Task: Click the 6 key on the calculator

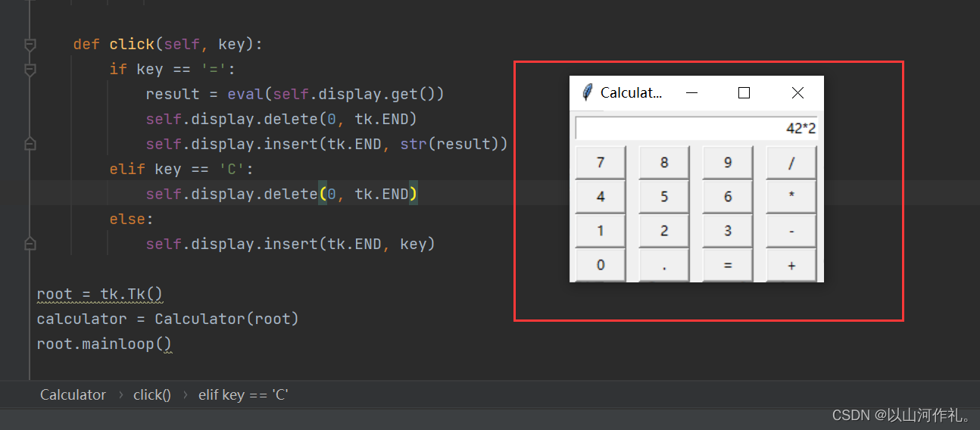Action: click(728, 196)
